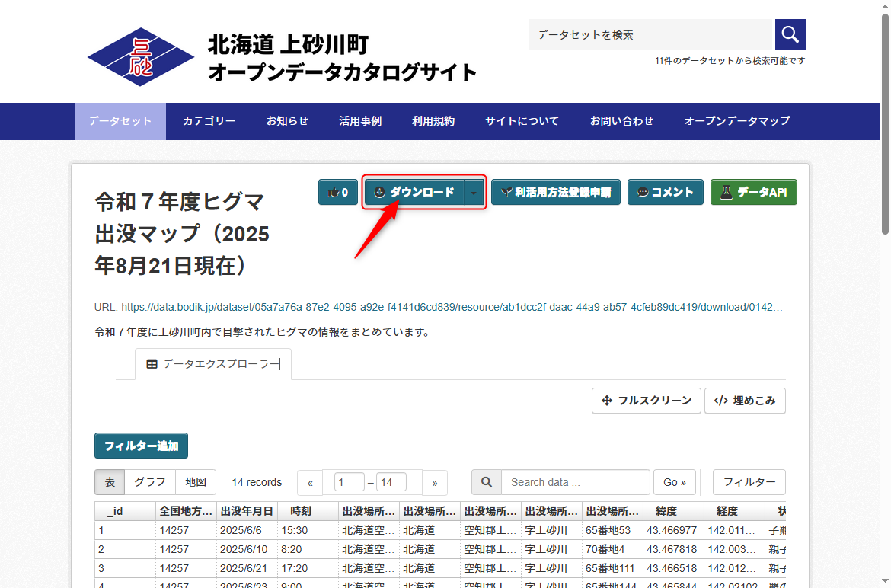
Task: Open the コメント comment button
Action: pos(665,193)
